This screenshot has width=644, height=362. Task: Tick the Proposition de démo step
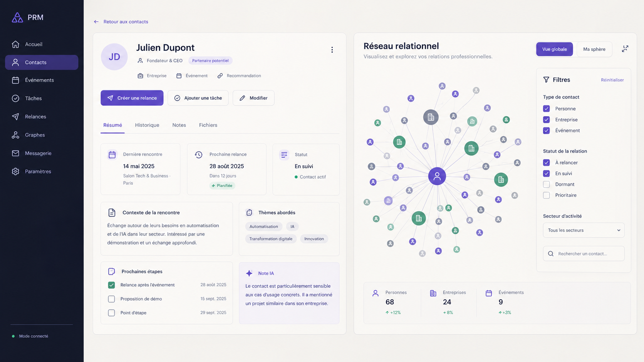[111, 299]
